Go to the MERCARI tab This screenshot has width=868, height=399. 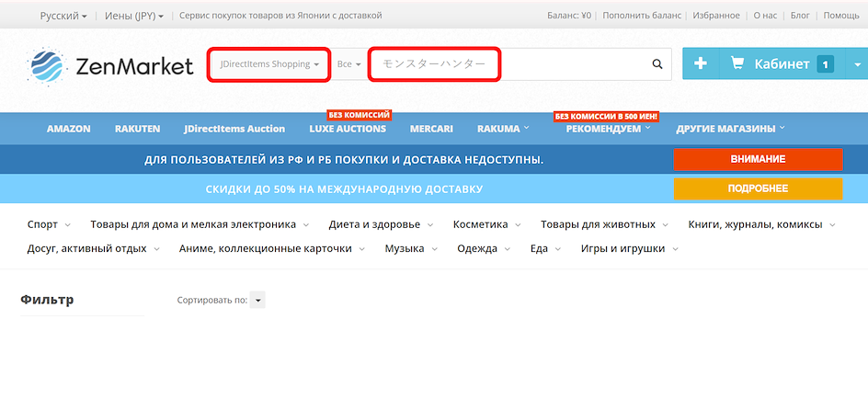coord(431,129)
